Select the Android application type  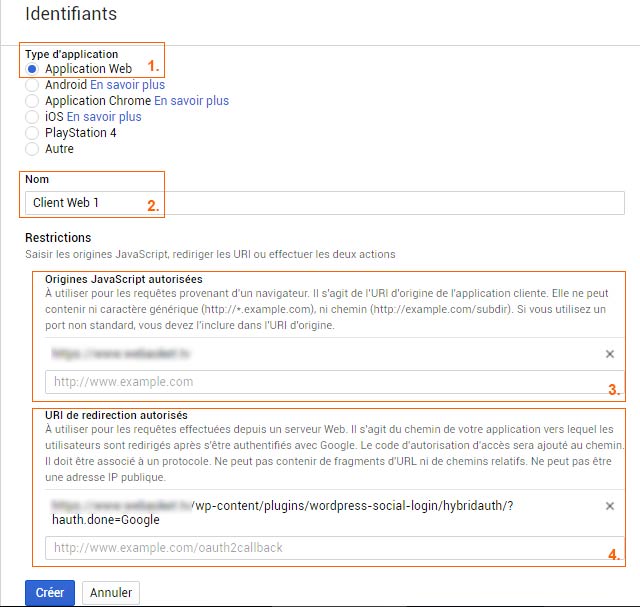(x=32, y=85)
